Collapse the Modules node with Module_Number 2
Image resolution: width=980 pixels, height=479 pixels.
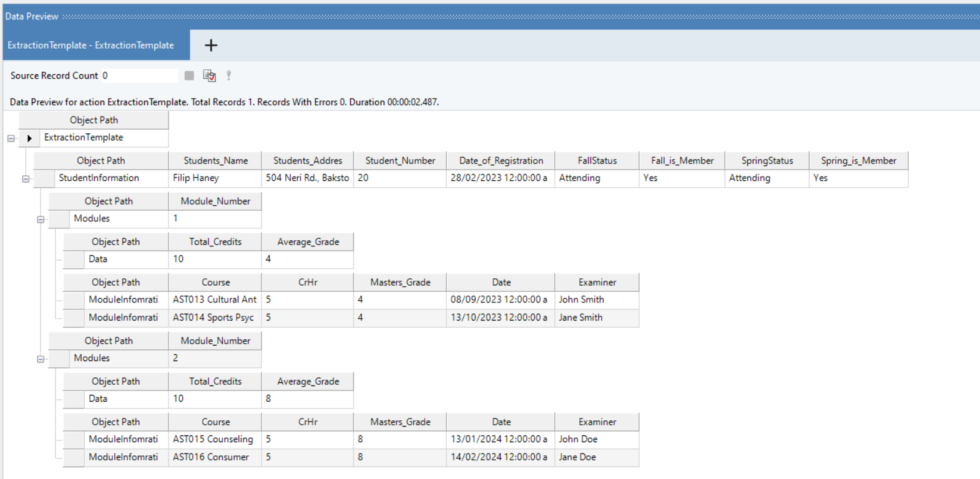pos(41,359)
